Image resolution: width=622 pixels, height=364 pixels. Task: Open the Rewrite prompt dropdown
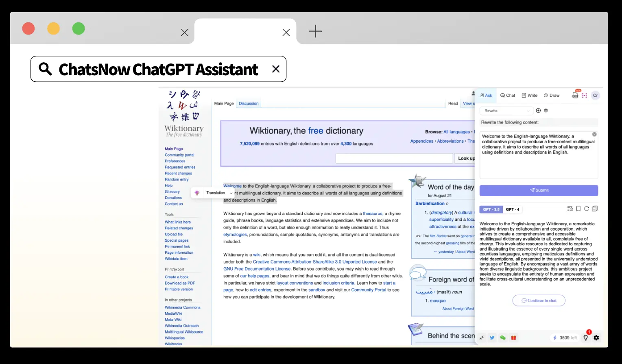point(506,111)
